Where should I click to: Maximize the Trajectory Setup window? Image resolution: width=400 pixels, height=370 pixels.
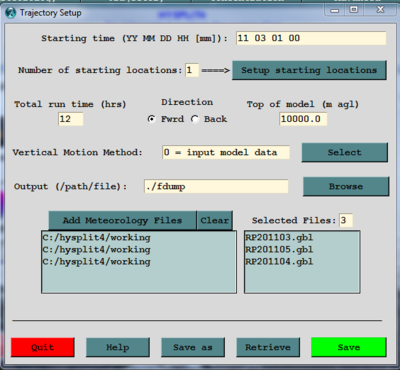click(354, 10)
